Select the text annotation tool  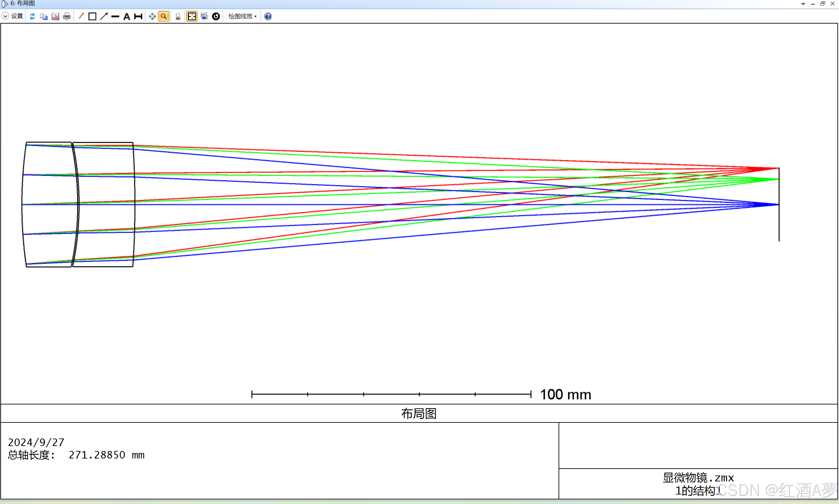click(x=127, y=16)
